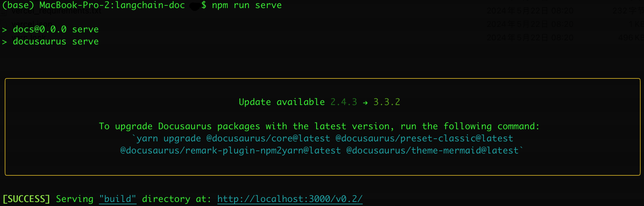This screenshot has width=644, height=206.
Task: Click the @docusaurus/preset-classic@latest package name
Action: click(x=424, y=138)
